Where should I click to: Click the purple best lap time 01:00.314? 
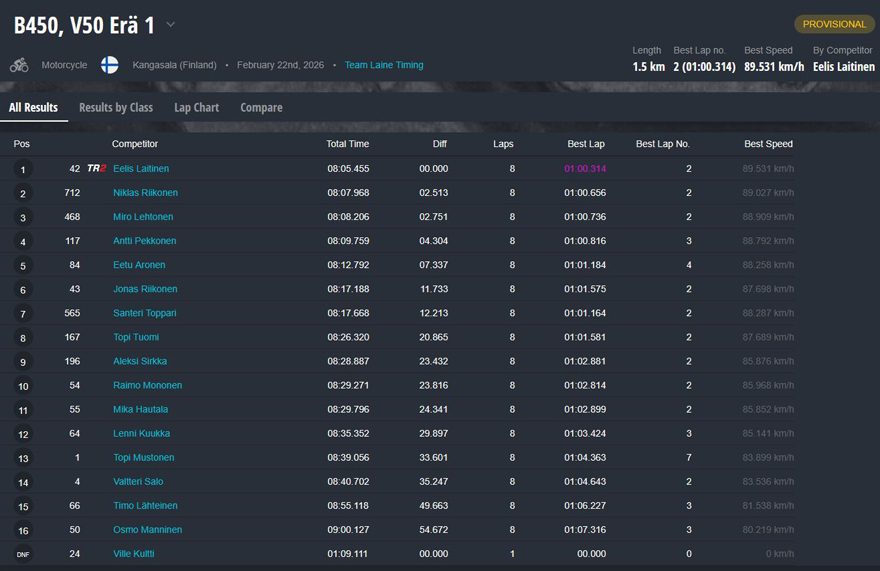tap(585, 169)
